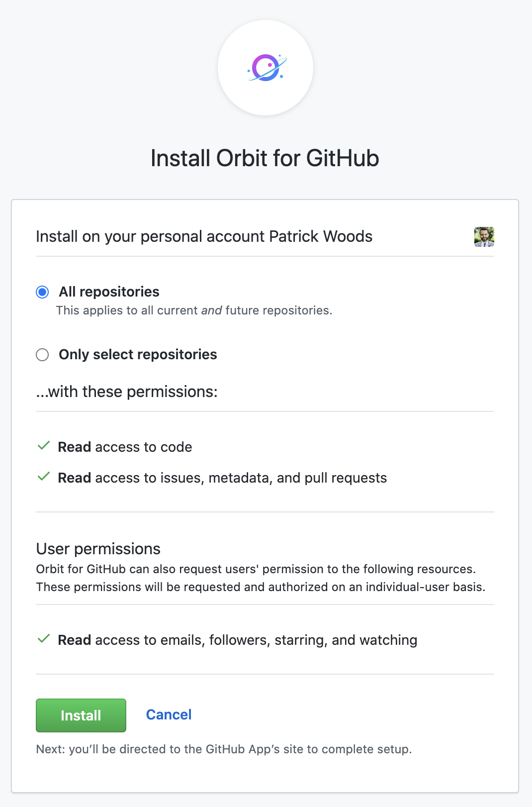Click the current and future repositories note
Viewport: 532px width, 807px height.
coord(194,310)
